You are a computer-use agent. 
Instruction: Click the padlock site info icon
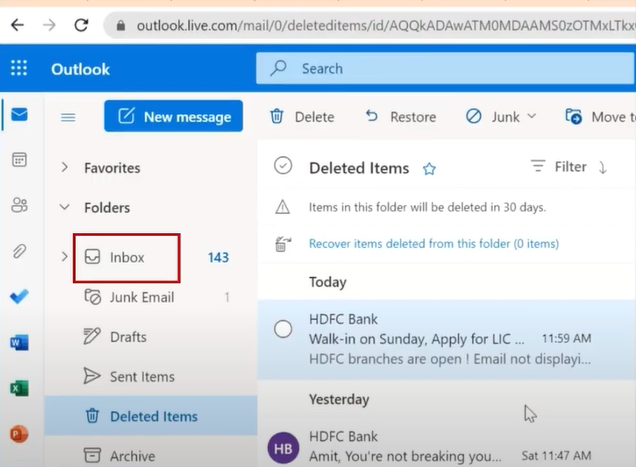point(120,26)
